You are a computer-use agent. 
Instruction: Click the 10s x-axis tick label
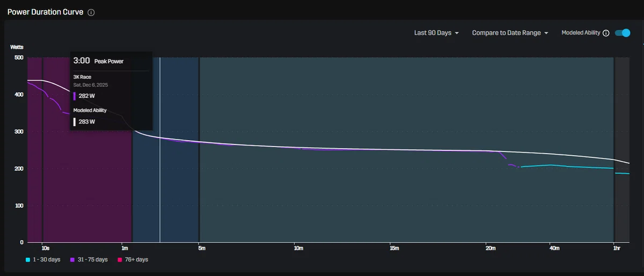pos(45,248)
